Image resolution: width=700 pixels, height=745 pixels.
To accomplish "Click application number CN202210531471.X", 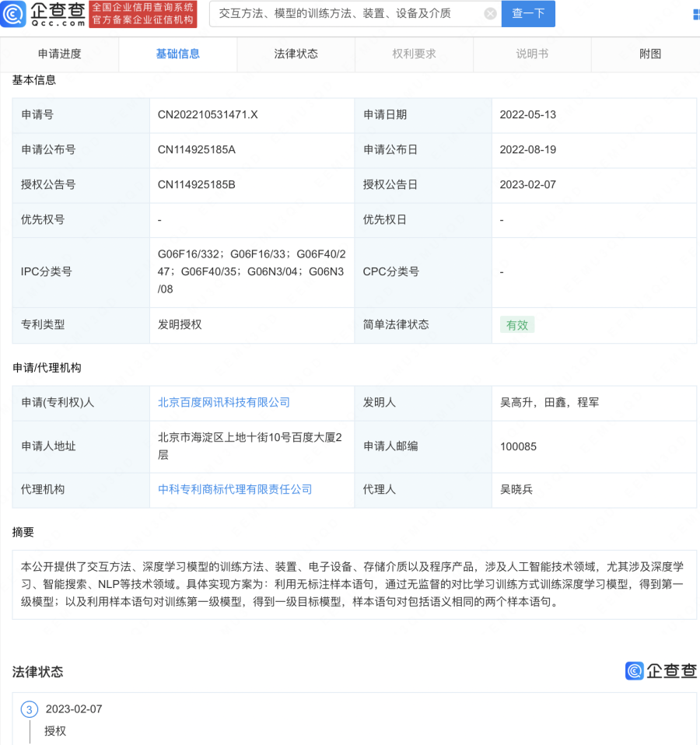I will [x=208, y=115].
